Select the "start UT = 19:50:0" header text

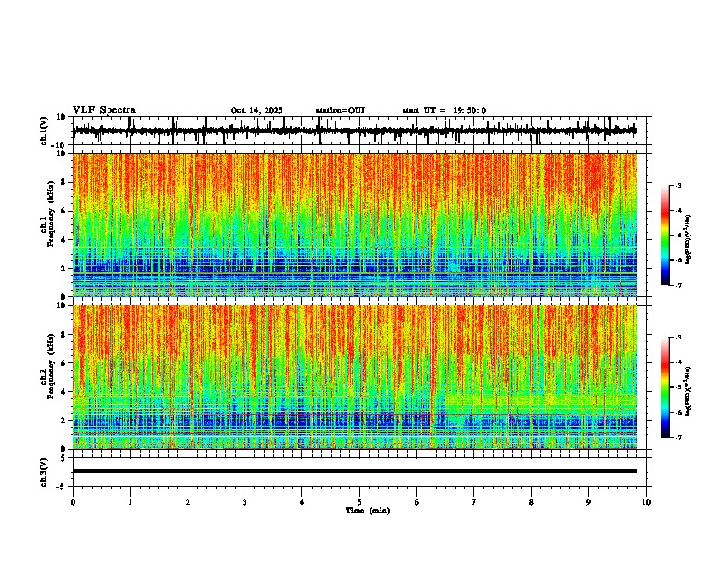click(444, 110)
